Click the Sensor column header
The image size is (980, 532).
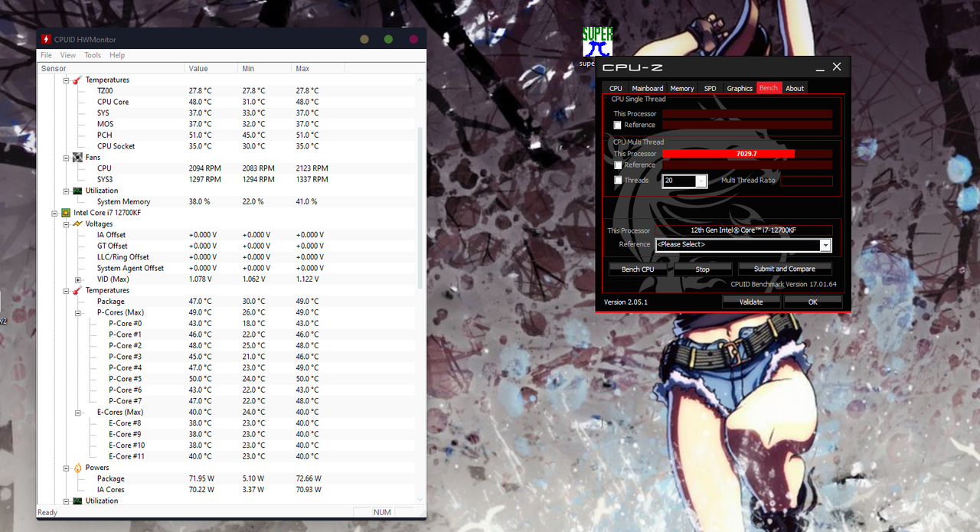coord(111,68)
